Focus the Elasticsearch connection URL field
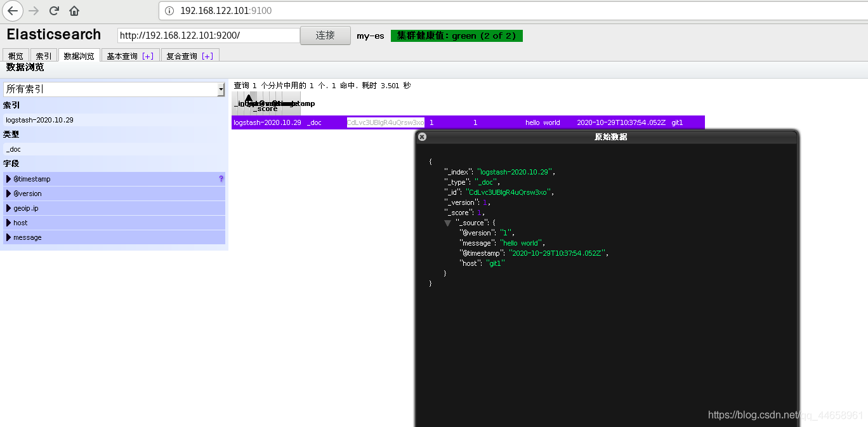This screenshot has height=427, width=868. coord(208,36)
